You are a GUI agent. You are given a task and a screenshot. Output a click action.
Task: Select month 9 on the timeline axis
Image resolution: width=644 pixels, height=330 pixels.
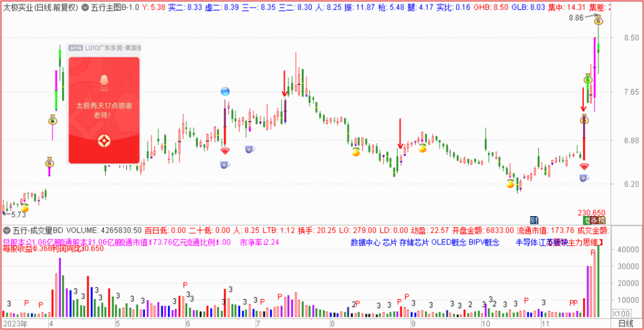coord(413,323)
